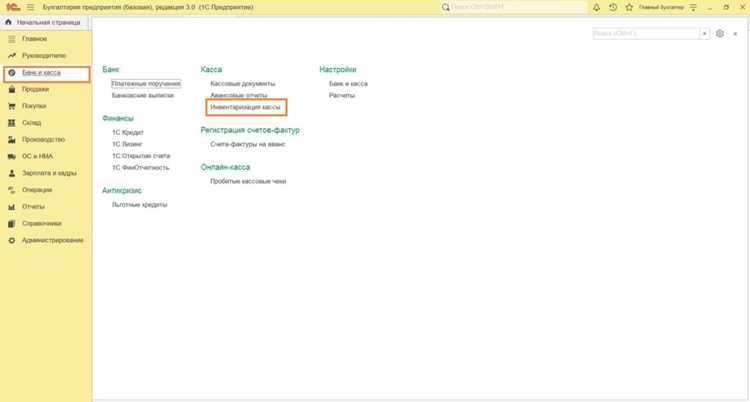
Task: Click the Финансы group heading
Action: pos(118,118)
